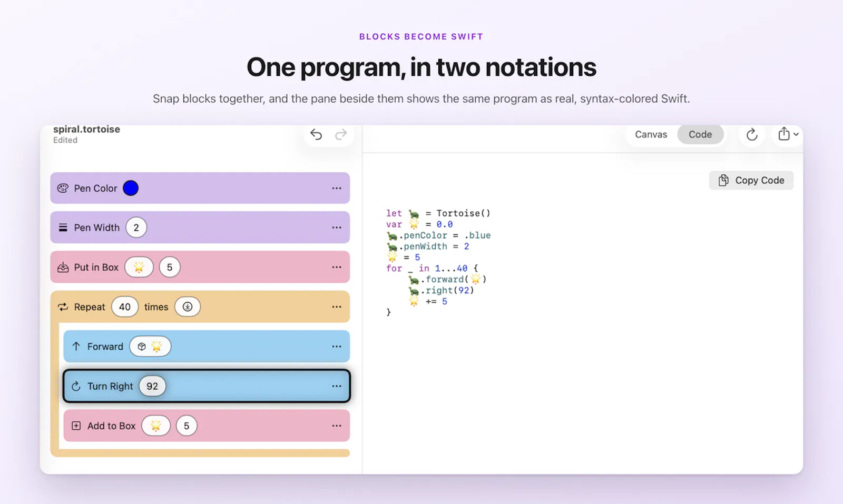Open the Turn Right block options menu
The height and width of the screenshot is (504, 843).
[337, 386]
